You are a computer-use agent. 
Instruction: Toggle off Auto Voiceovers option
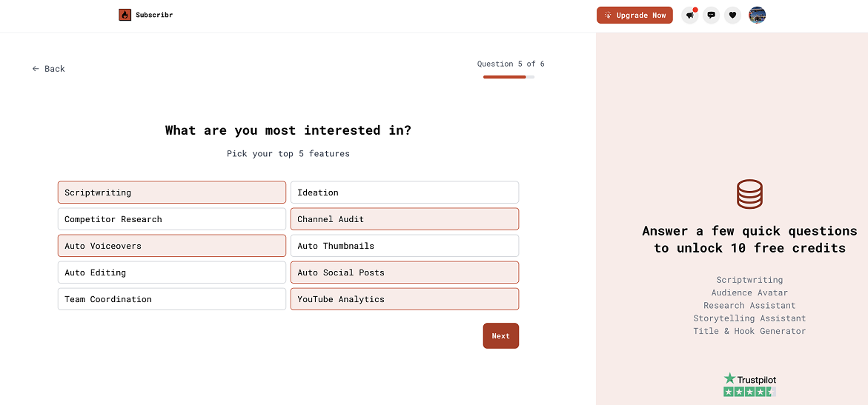[172, 246]
